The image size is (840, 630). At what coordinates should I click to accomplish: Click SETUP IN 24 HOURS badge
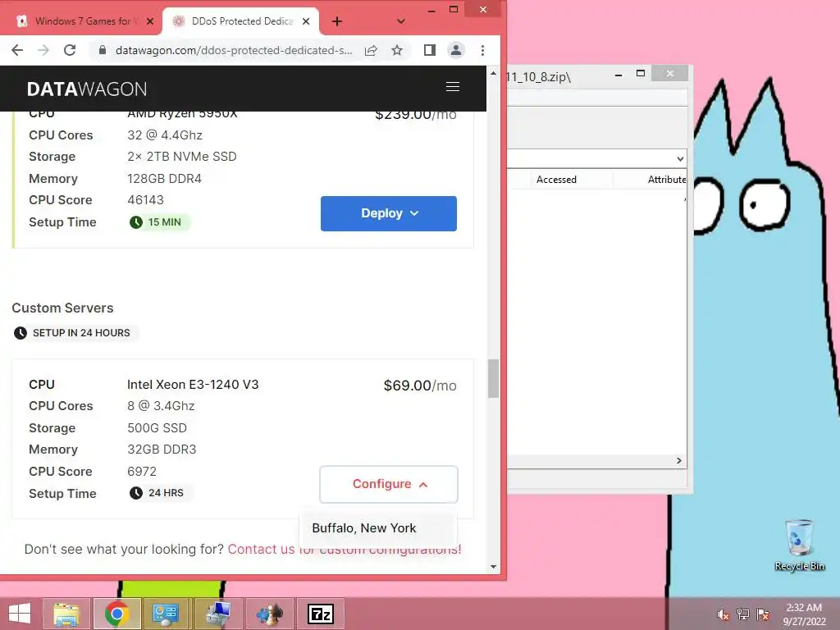pos(75,333)
